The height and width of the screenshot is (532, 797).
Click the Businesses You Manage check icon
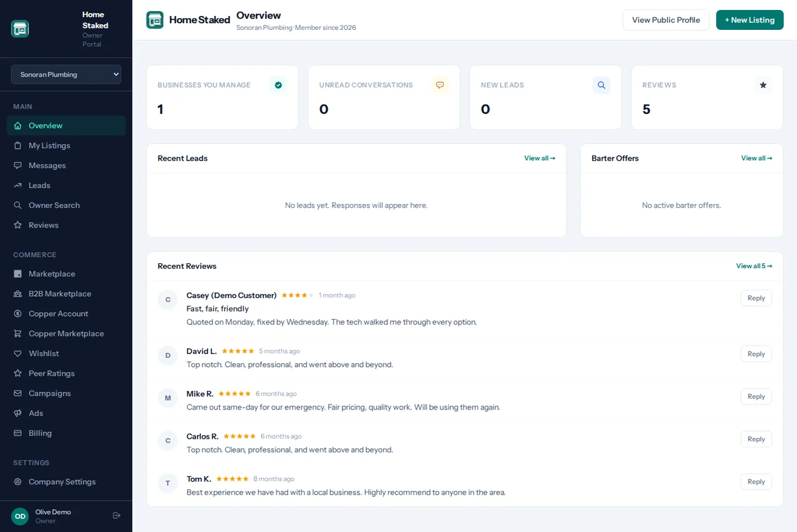coord(278,85)
